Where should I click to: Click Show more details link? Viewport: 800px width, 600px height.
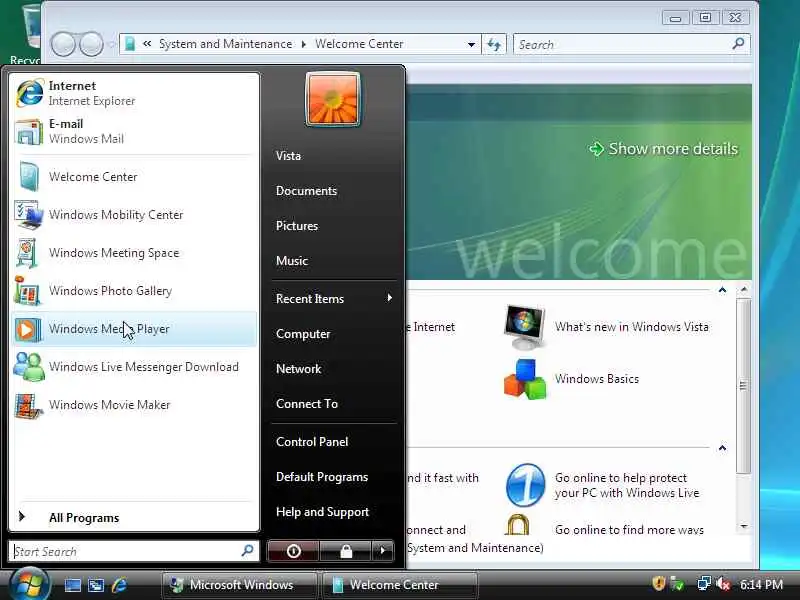click(x=664, y=148)
